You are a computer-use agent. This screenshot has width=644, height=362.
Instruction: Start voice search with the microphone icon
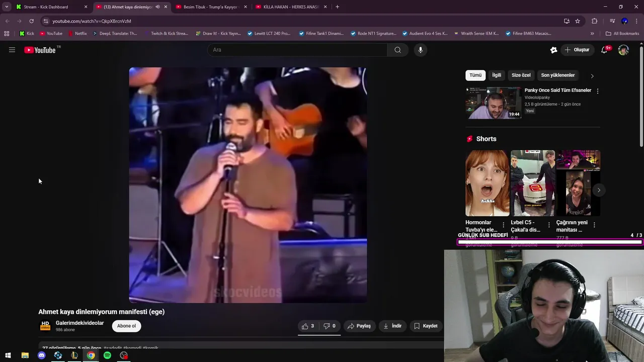click(x=421, y=50)
